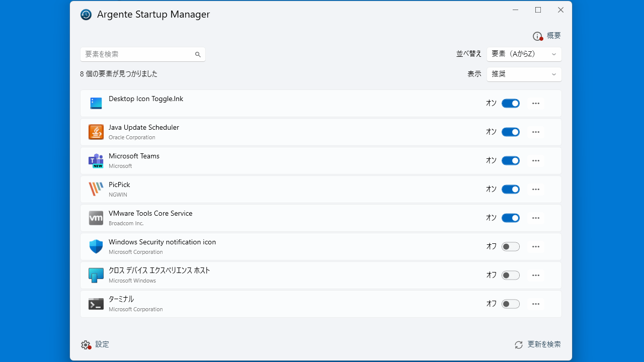Click the Java Update Scheduler icon
The image size is (644, 362).
coord(96,132)
